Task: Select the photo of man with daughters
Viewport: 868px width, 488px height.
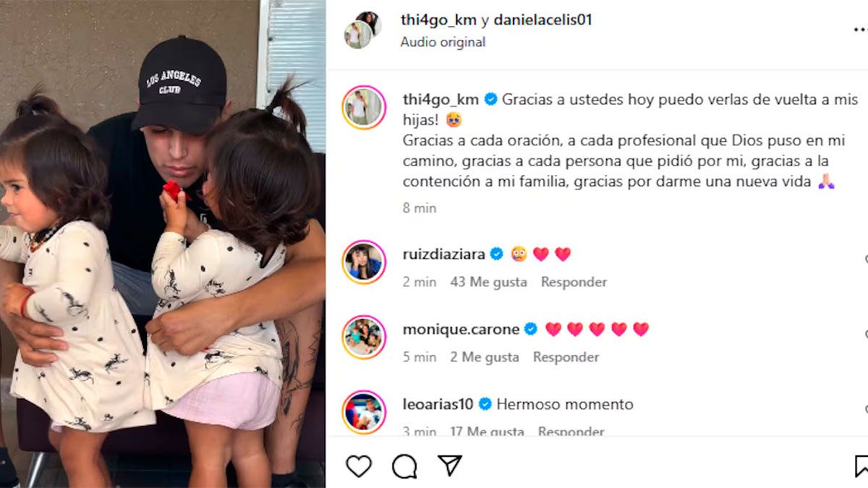Action: point(163,244)
